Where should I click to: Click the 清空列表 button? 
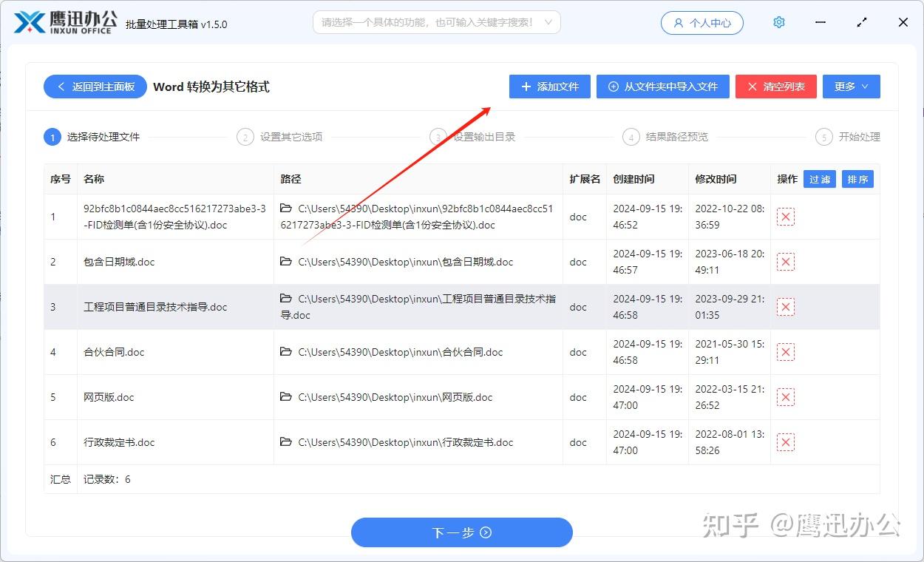[775, 87]
